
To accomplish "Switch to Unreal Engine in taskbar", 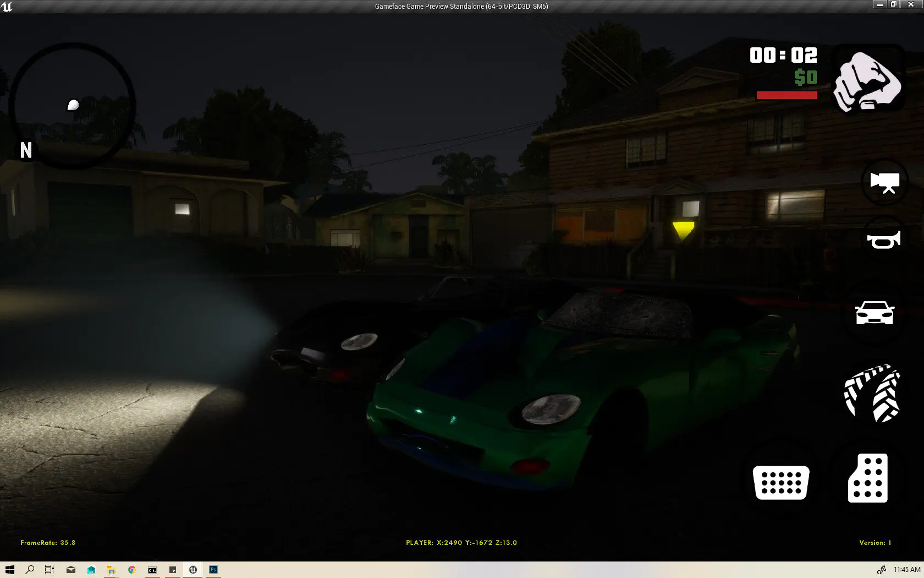I will click(193, 570).
